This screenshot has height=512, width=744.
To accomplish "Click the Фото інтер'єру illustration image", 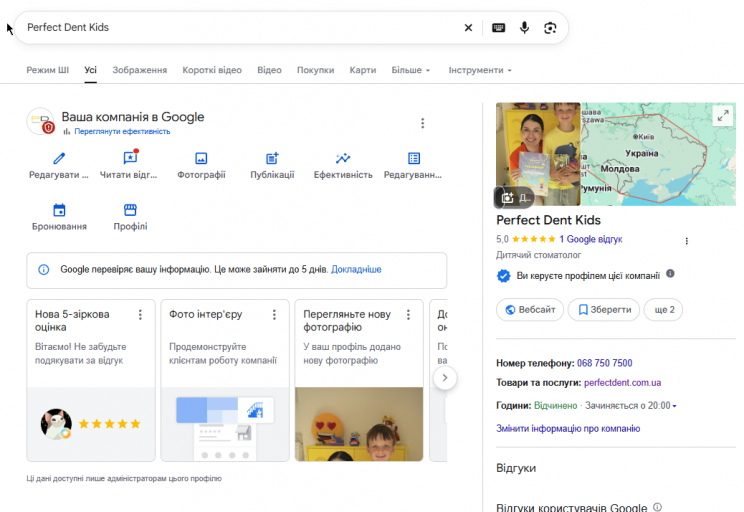I will (225, 424).
